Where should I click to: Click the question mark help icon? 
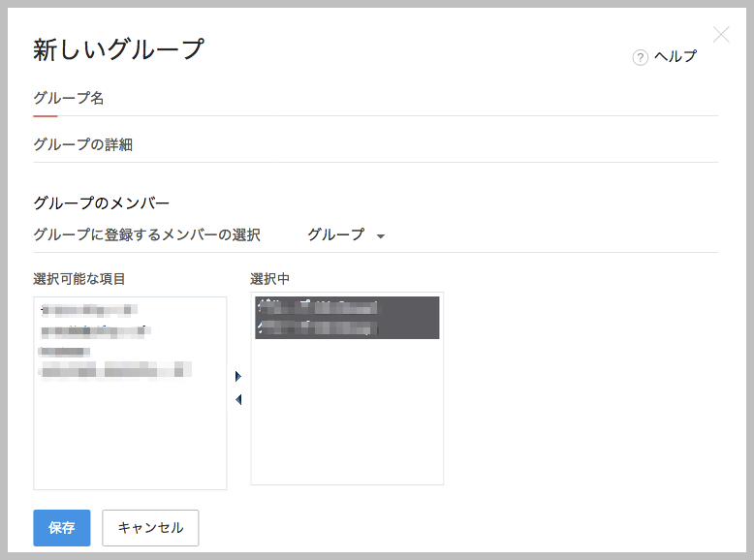coord(640,57)
